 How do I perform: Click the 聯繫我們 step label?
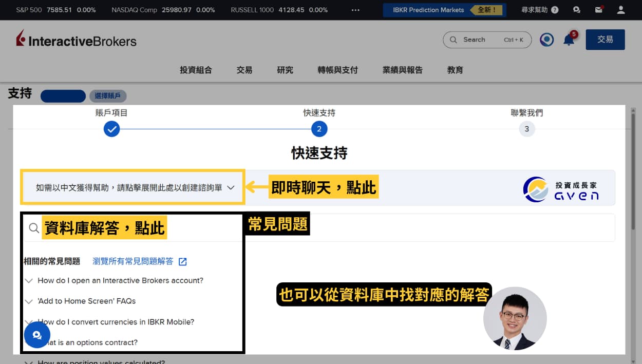(526, 113)
